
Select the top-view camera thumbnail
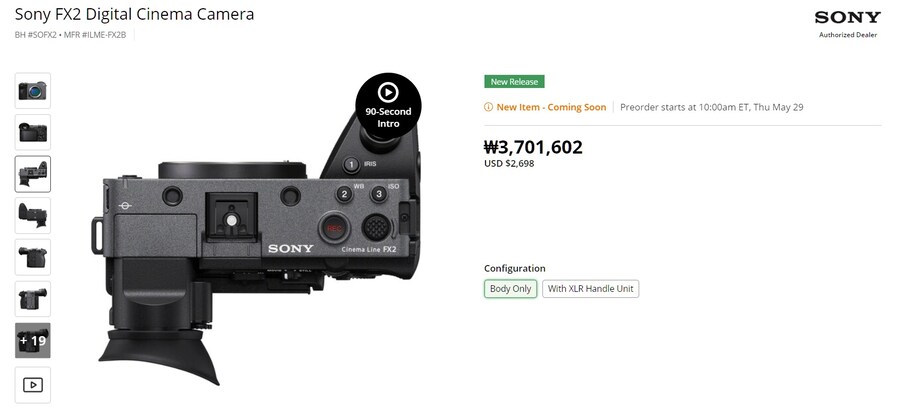coord(33,174)
